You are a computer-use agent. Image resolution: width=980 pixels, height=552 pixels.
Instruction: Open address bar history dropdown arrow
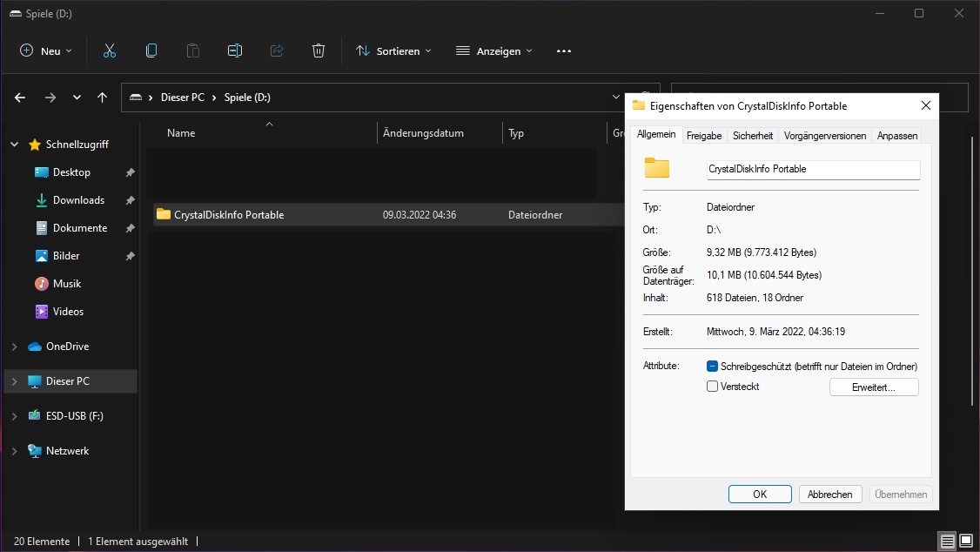tap(615, 98)
